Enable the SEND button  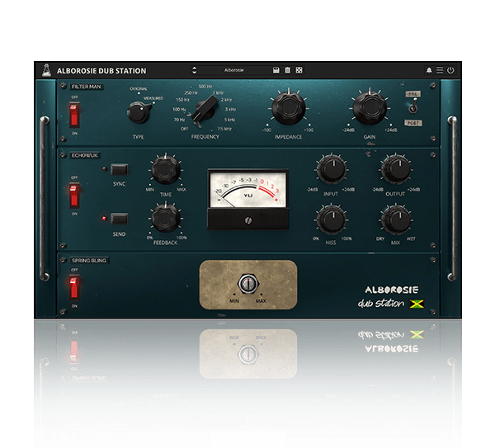pos(120,219)
